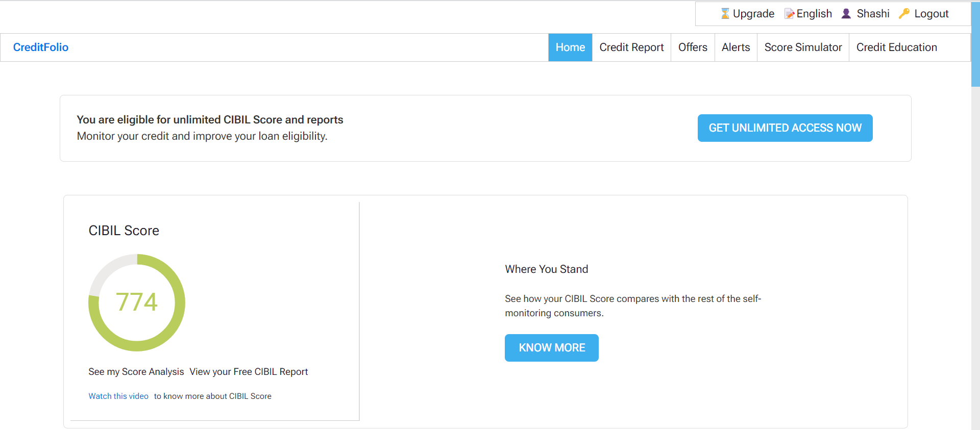Image resolution: width=980 pixels, height=430 pixels.
Task: Click the CreditFolio logo
Action: pos(41,47)
